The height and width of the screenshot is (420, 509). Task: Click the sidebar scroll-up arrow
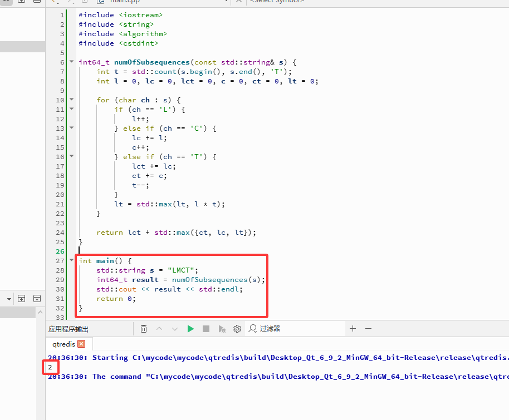(40, 312)
